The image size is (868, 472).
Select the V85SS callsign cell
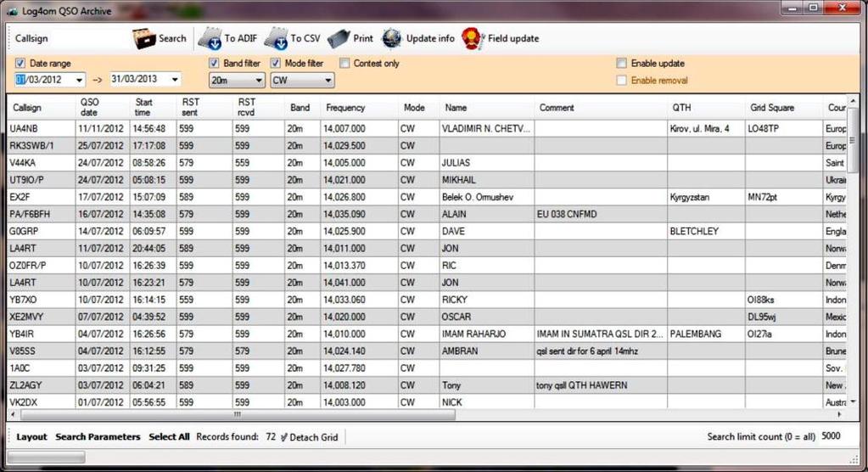42,351
